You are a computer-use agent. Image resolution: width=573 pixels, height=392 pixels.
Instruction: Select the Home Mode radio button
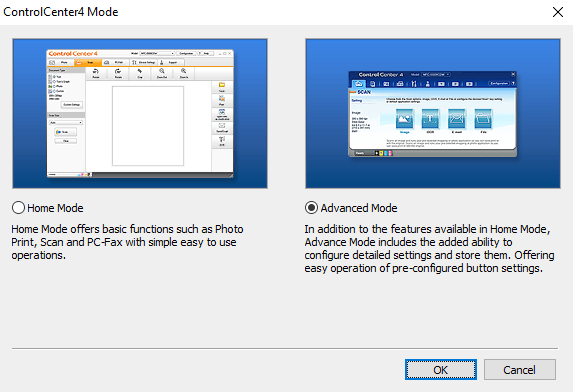tap(18, 208)
